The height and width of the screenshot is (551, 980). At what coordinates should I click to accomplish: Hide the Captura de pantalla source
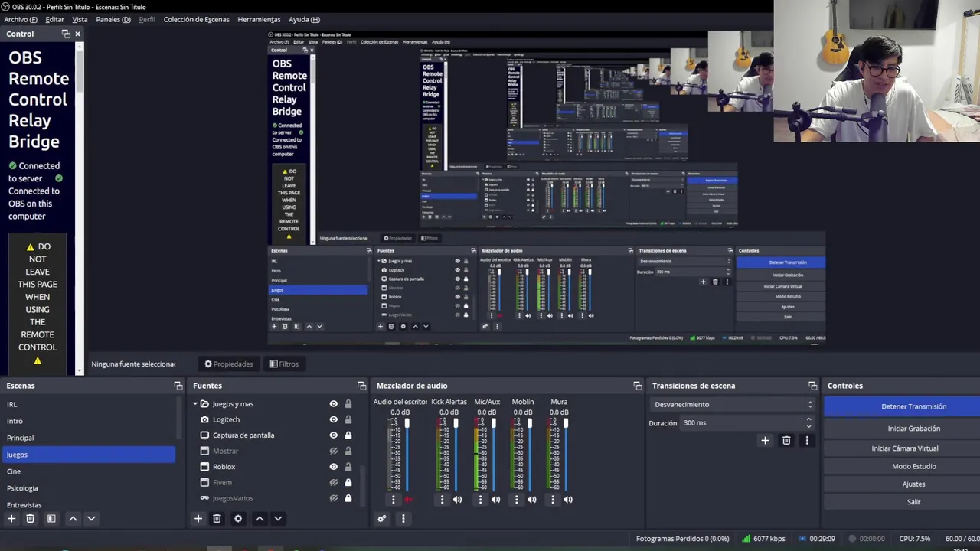click(x=333, y=435)
